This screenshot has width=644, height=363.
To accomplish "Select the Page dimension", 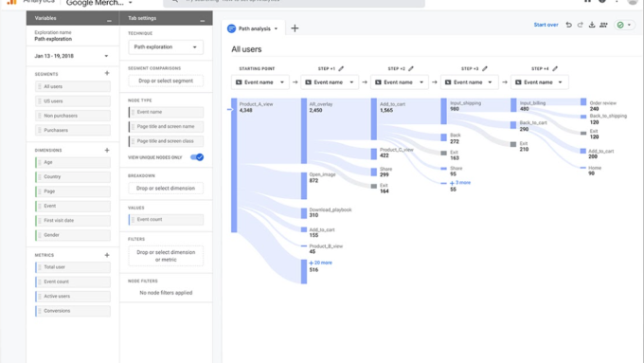I will (73, 191).
